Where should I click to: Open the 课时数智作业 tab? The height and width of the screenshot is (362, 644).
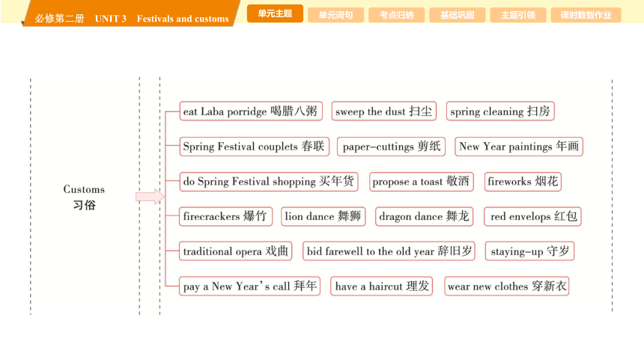586,15
